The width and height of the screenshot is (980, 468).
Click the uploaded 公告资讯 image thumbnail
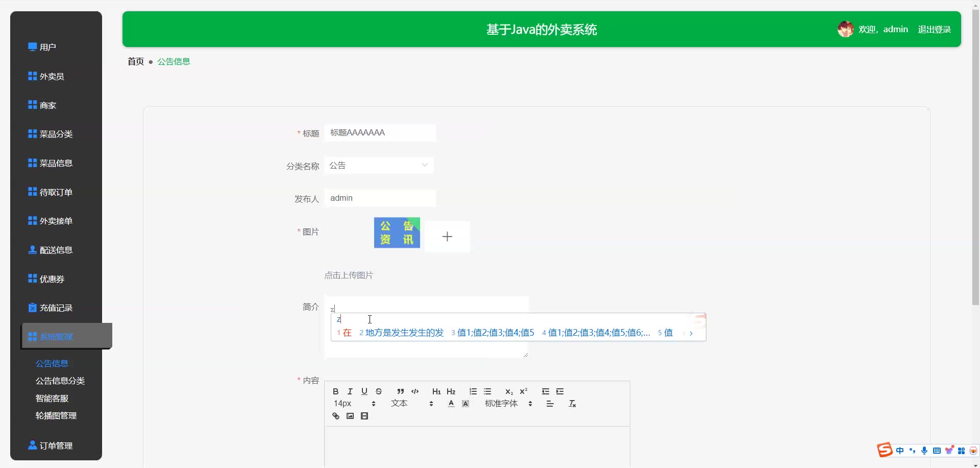click(397, 233)
